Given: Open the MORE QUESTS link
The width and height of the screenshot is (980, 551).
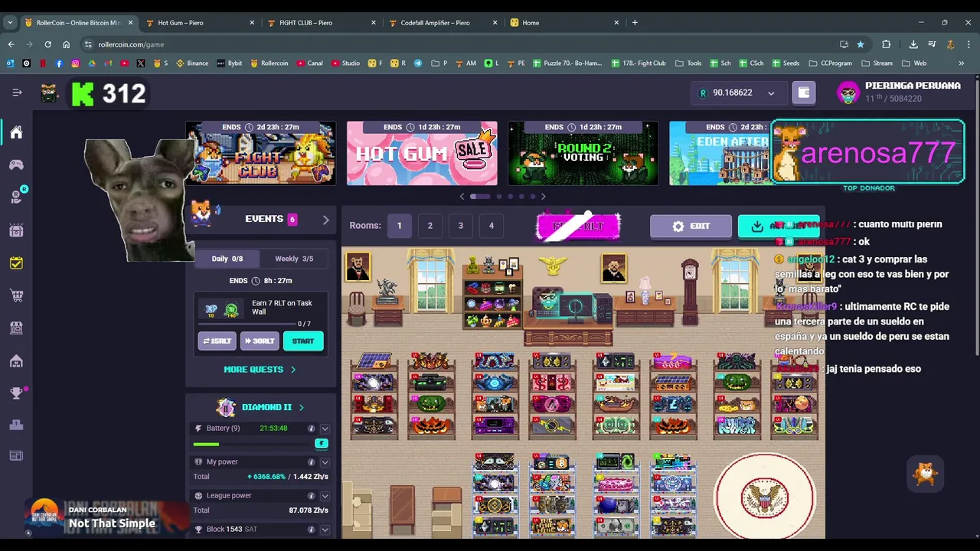Looking at the screenshot, I should pyautogui.click(x=260, y=370).
